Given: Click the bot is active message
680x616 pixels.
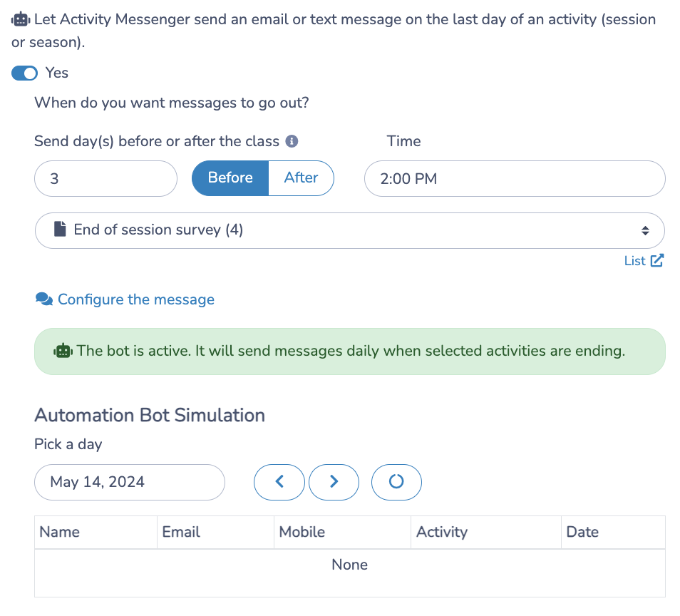Looking at the screenshot, I should (x=351, y=351).
